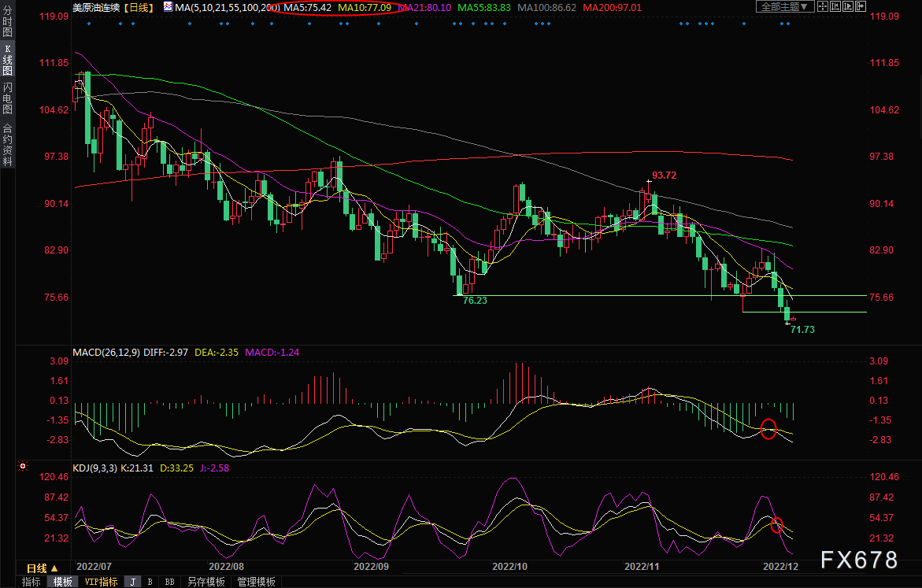Open the 合约资料 sidebar tab
922x588 pixels.
[8, 144]
